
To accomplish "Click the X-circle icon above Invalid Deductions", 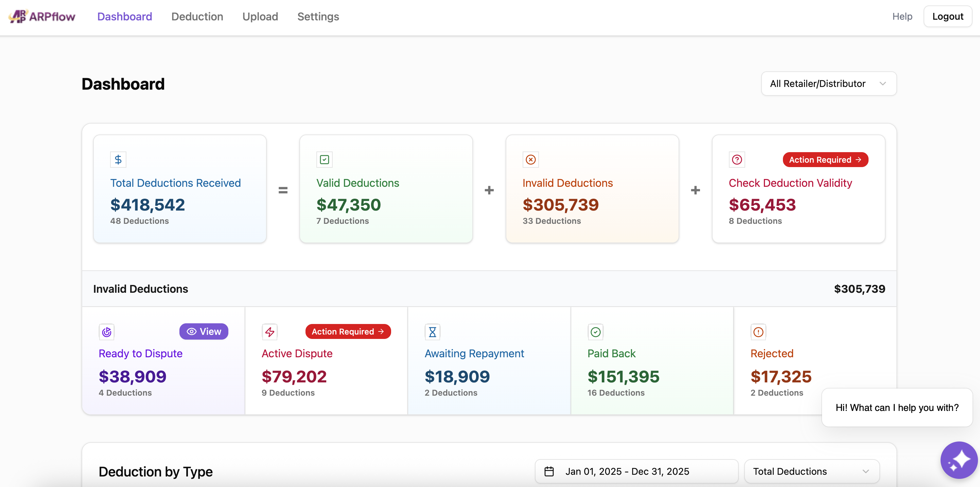I will coord(530,159).
